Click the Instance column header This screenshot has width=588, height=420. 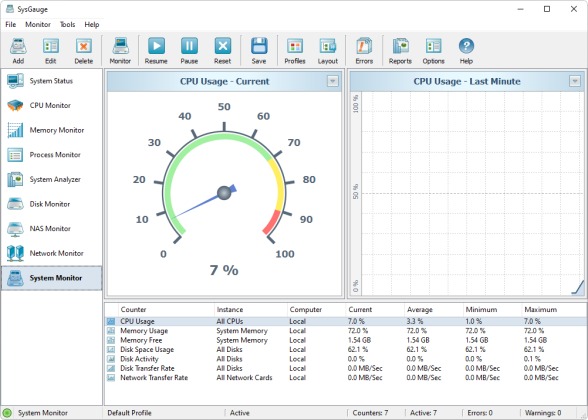(250, 310)
